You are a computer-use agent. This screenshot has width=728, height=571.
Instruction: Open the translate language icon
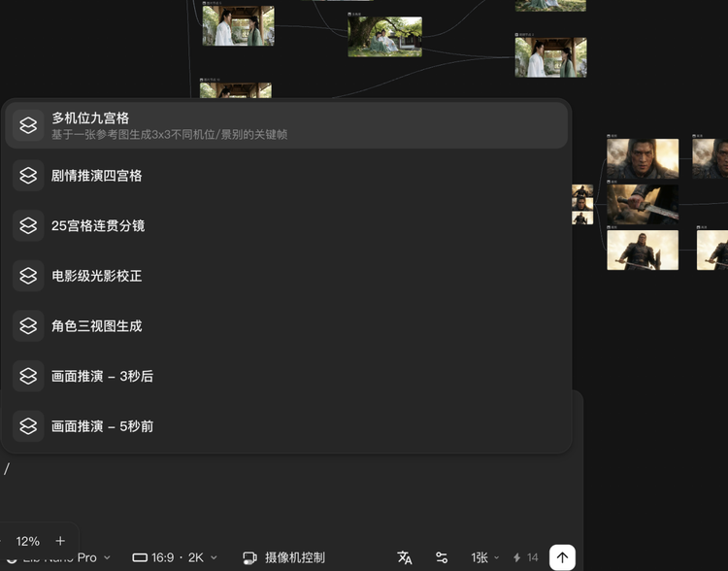[x=405, y=557]
